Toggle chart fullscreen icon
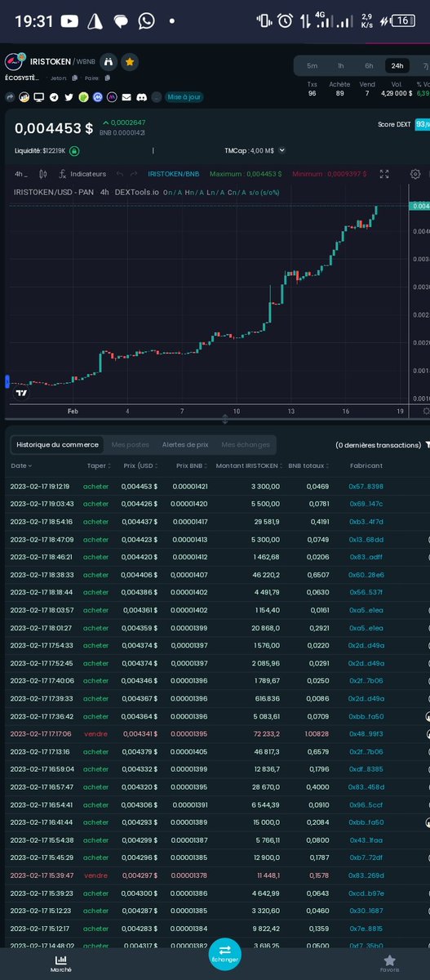 [x=385, y=174]
